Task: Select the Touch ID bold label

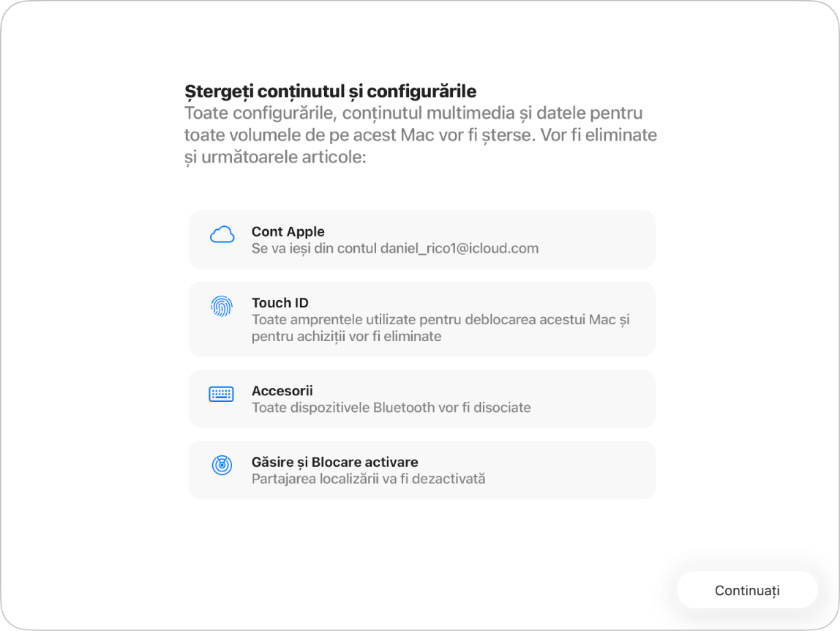Action: coord(280,302)
